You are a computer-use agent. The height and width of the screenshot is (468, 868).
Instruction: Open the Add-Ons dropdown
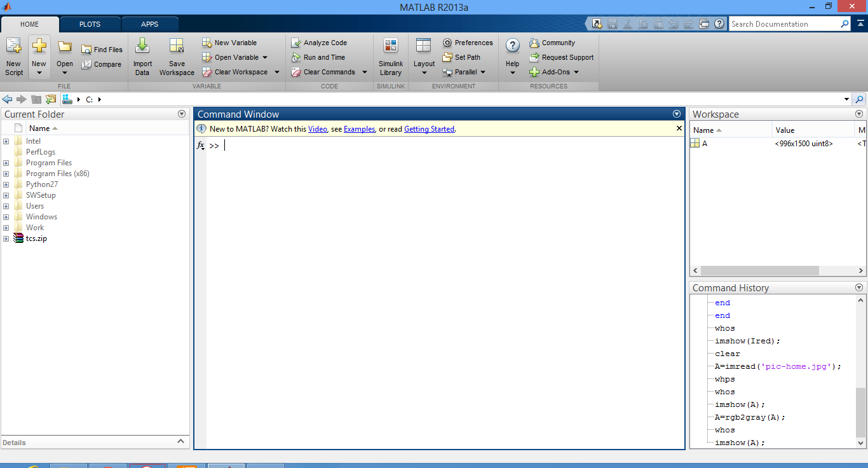coord(576,72)
